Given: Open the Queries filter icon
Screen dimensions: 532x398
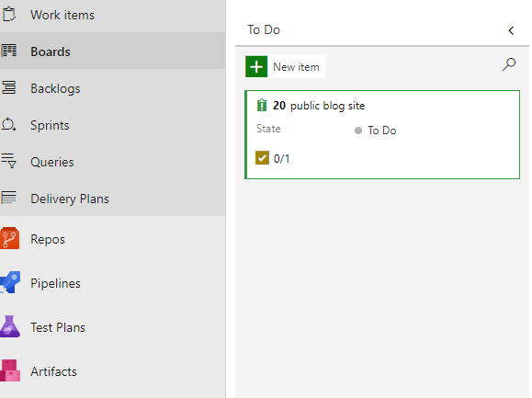Looking at the screenshot, I should pos(8,161).
